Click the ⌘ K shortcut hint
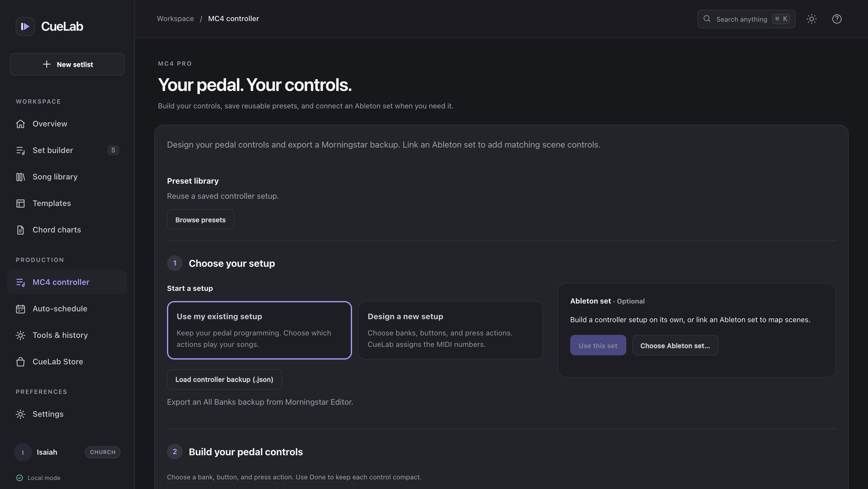The image size is (868, 489). pyautogui.click(x=781, y=19)
